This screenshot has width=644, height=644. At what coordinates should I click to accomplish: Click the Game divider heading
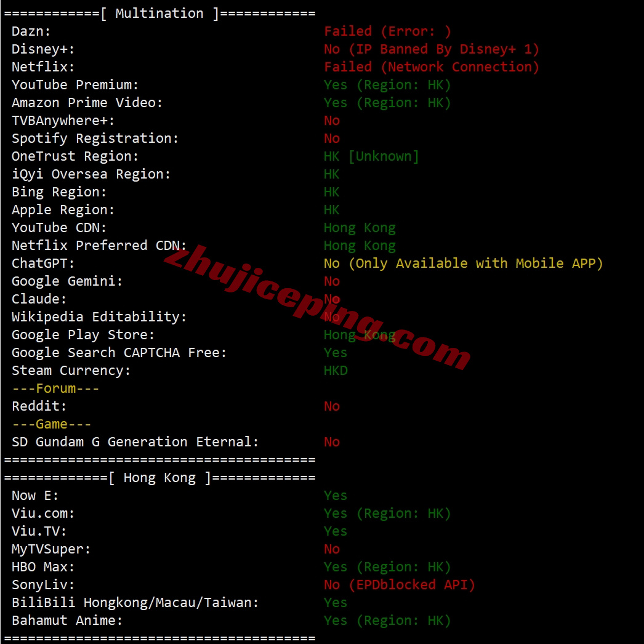(51, 424)
